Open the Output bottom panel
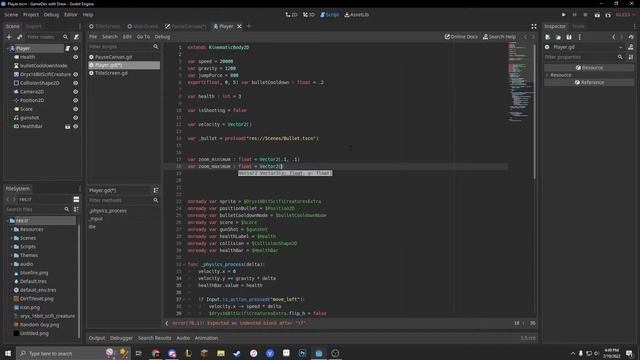 [97, 338]
